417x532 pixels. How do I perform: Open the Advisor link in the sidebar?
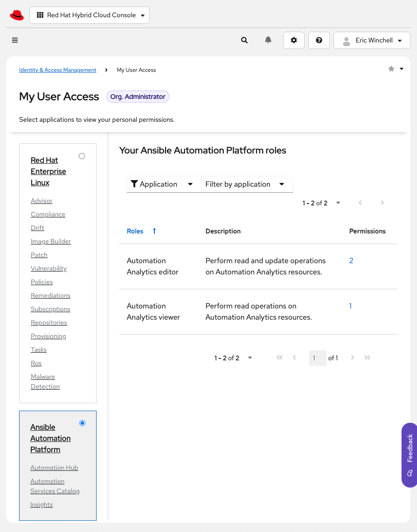tap(42, 201)
